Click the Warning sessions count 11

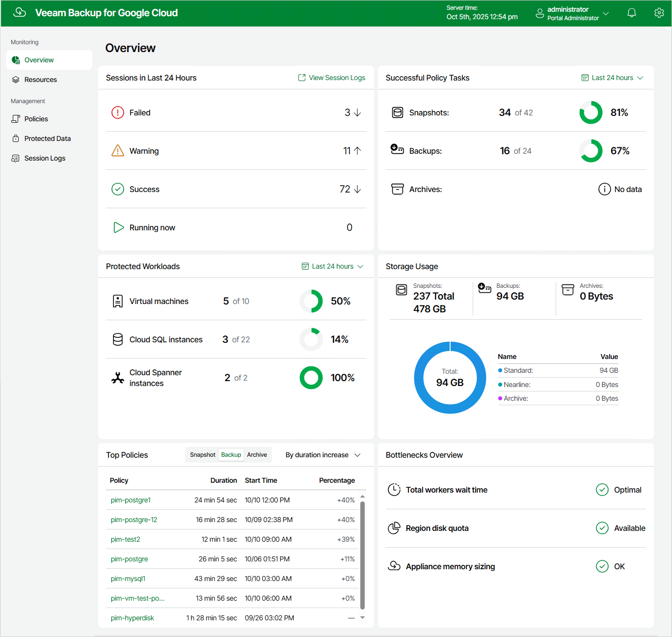click(x=347, y=151)
